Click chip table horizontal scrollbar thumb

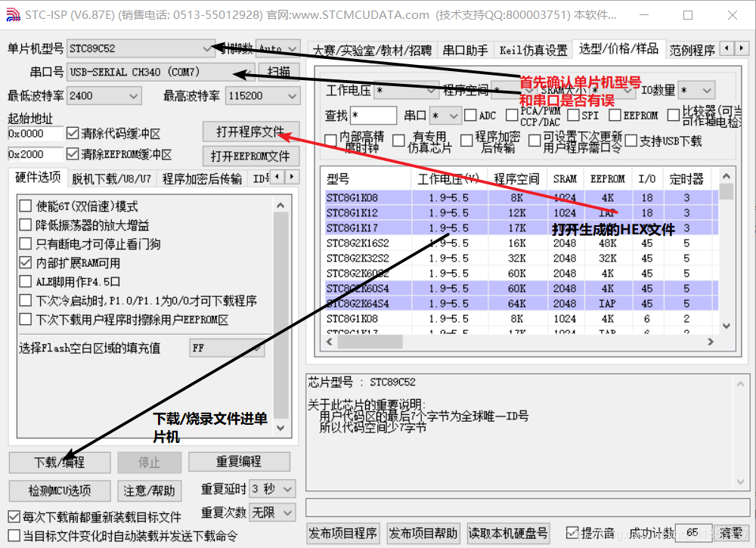tap(370, 342)
